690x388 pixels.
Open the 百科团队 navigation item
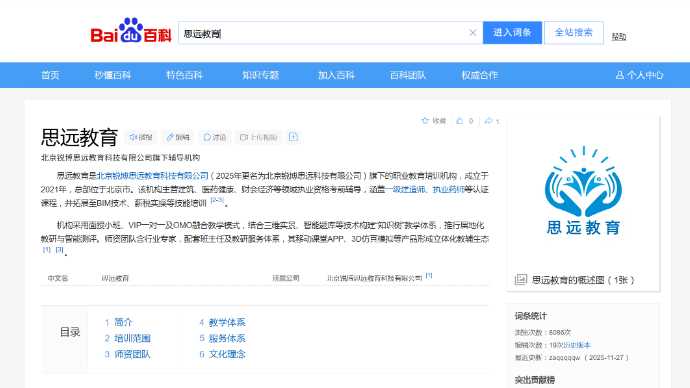[x=408, y=75]
